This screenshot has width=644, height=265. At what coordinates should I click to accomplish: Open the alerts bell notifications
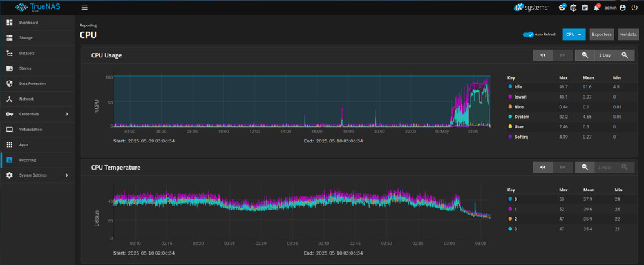[596, 7]
